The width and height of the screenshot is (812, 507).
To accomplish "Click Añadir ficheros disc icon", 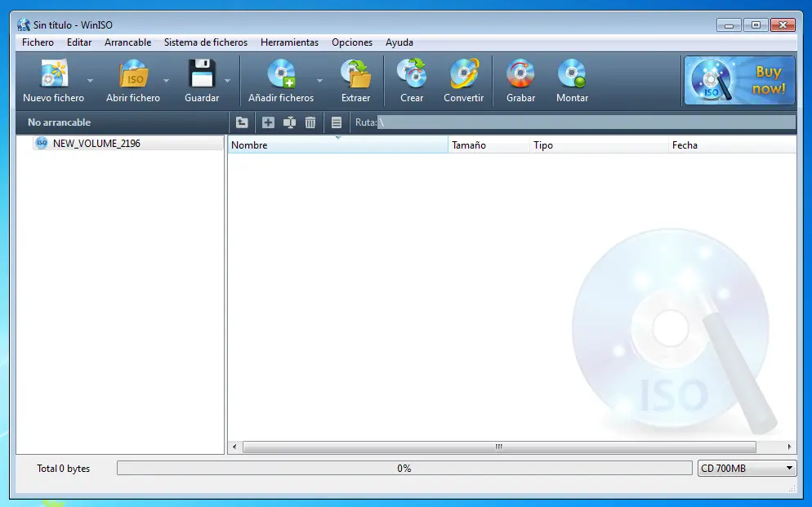I will tap(281, 73).
